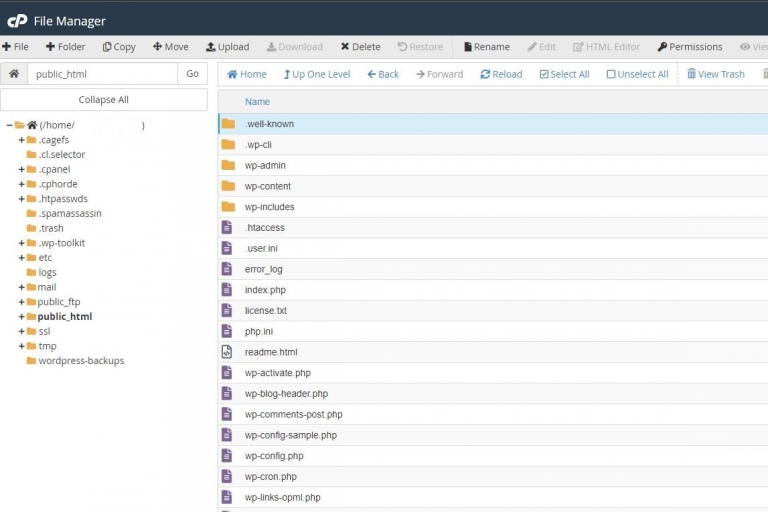Screen dimensions: 768x512
Task: Select .spamassassin in the folder tree
Action: click(70, 214)
